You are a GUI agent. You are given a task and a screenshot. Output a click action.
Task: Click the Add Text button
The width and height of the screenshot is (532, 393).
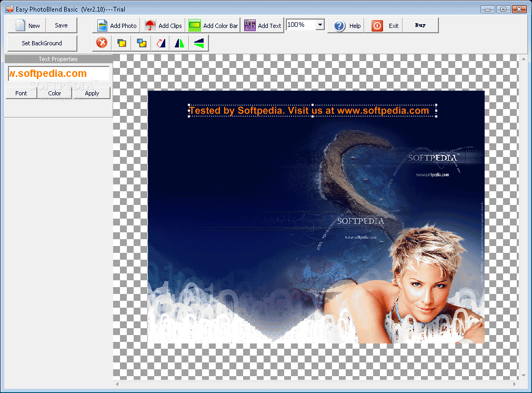coord(263,25)
